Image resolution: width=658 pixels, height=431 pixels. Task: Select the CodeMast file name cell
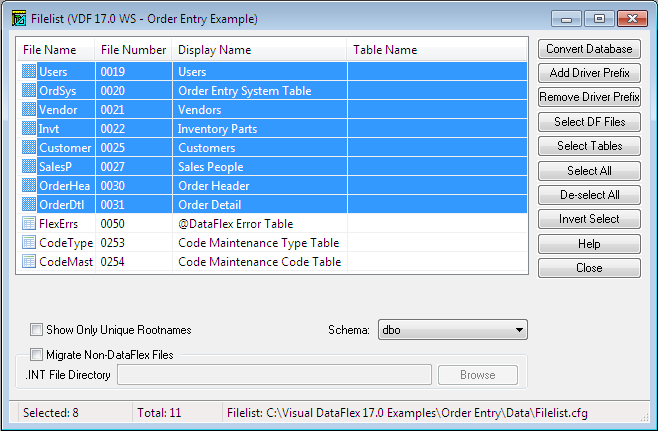pyautogui.click(x=65, y=261)
